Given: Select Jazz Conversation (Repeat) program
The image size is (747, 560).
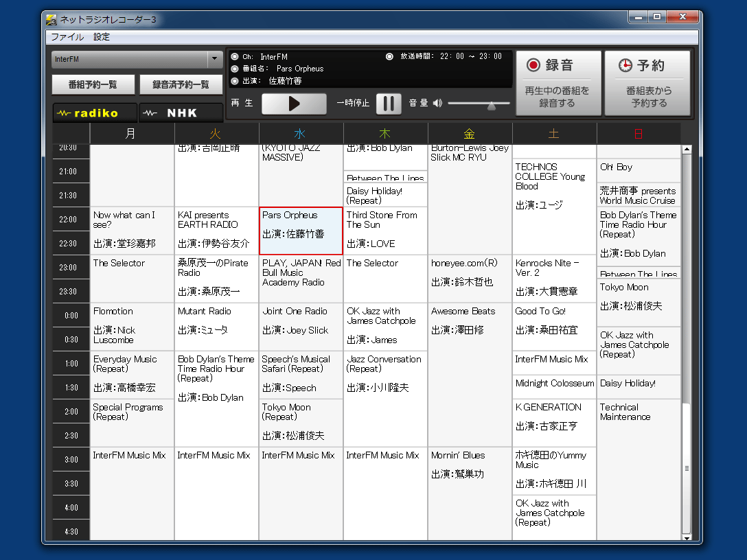Looking at the screenshot, I should pyautogui.click(x=385, y=399).
